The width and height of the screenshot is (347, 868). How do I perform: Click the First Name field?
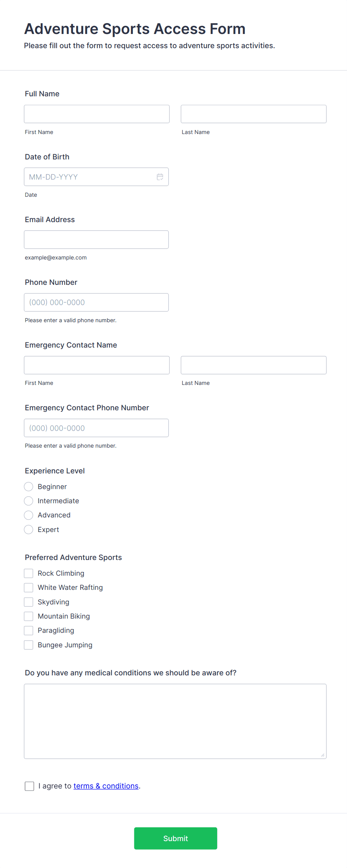point(96,114)
